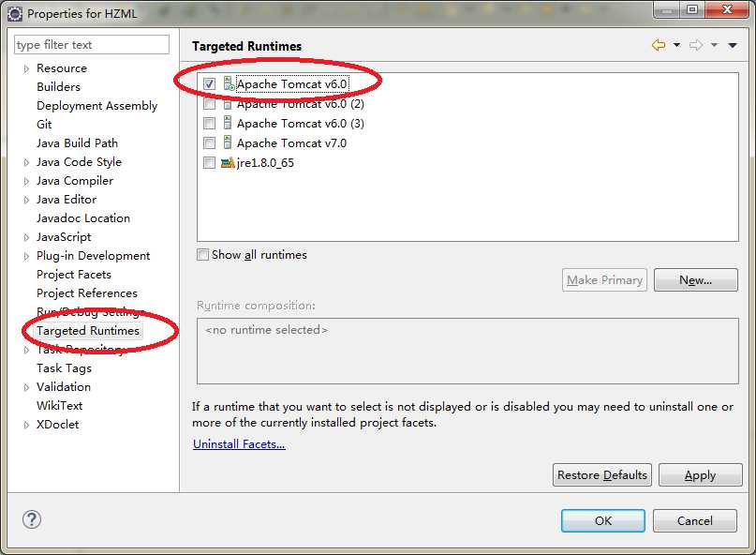The height and width of the screenshot is (555, 756).
Task: Open the Uninstall Facets link
Action: (239, 444)
